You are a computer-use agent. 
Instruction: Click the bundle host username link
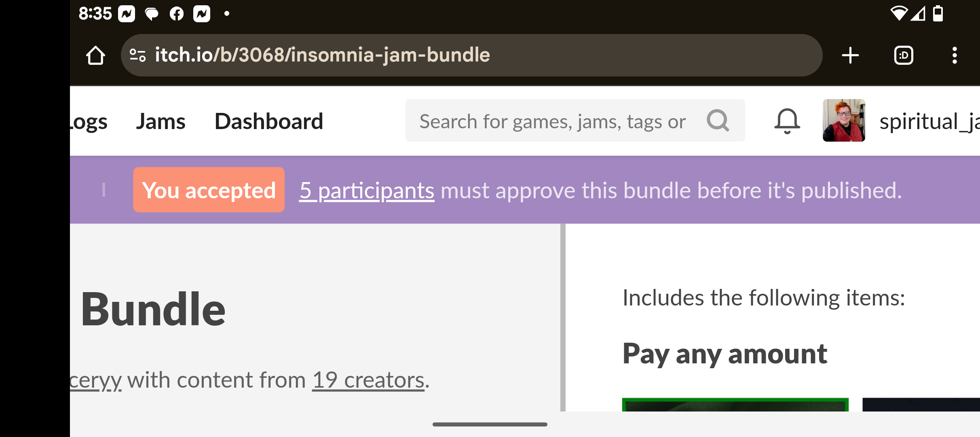click(x=96, y=380)
